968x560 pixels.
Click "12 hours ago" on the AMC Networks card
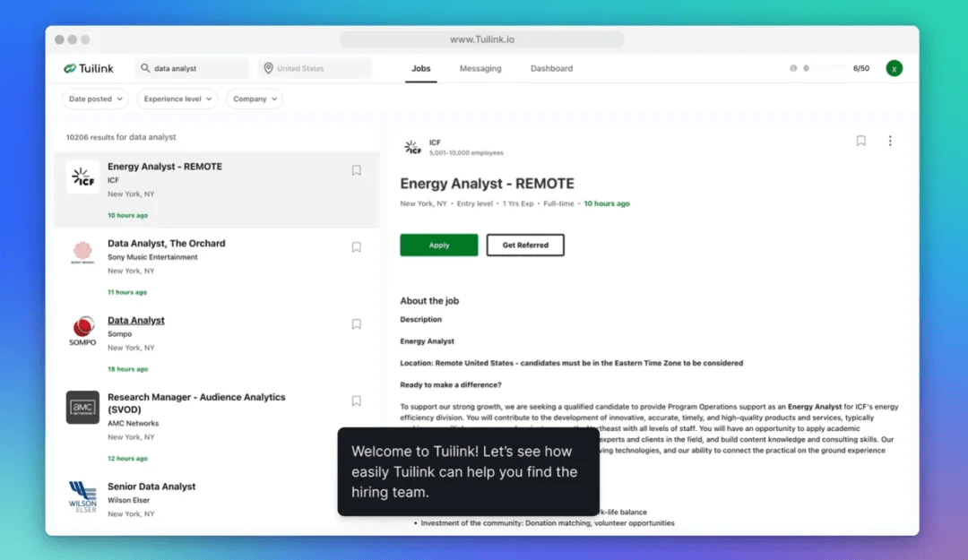point(127,459)
